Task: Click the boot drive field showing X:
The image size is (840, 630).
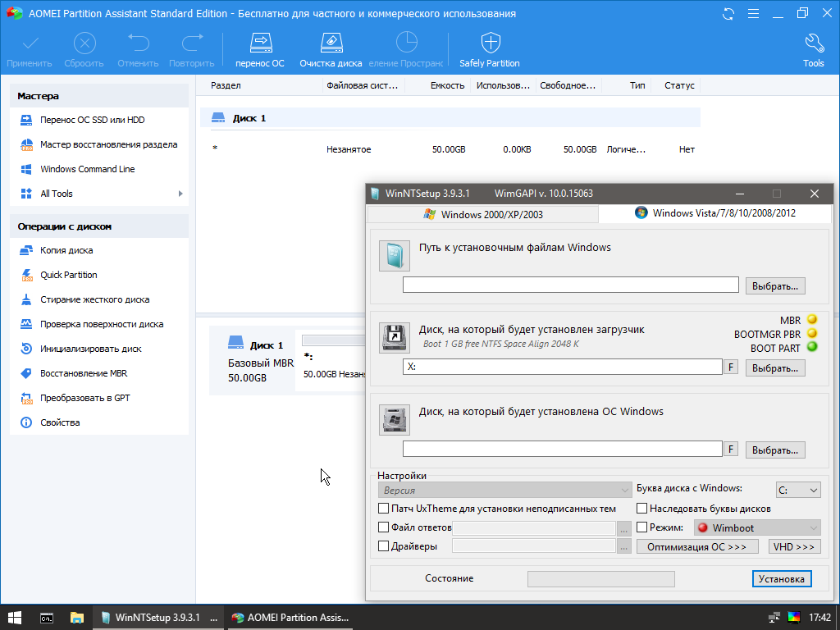Action: [563, 367]
